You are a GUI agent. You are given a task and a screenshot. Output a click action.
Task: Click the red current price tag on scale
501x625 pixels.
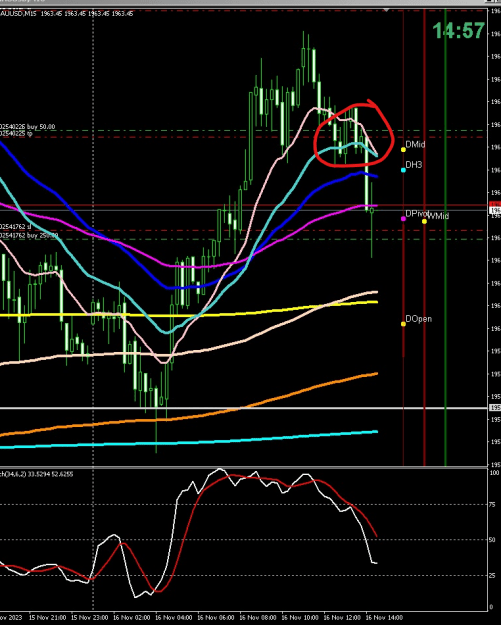495,204
